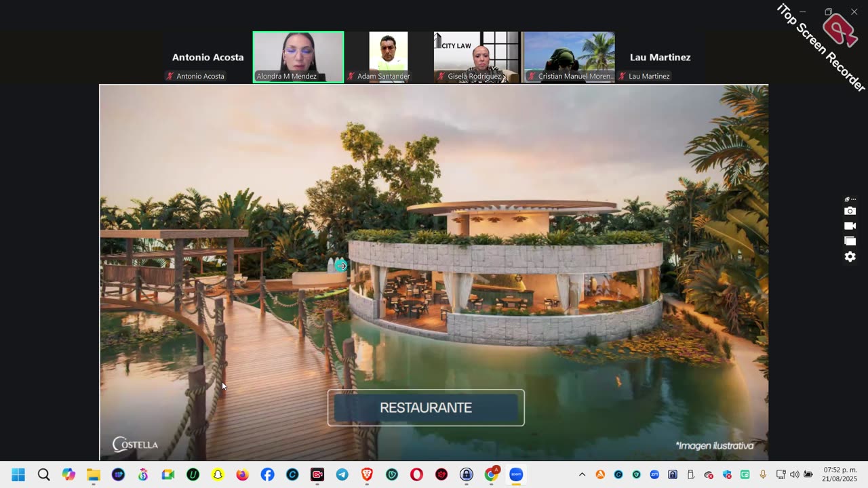This screenshot has width=868, height=488.
Task: Start recording with the video camera icon
Action: click(850, 226)
